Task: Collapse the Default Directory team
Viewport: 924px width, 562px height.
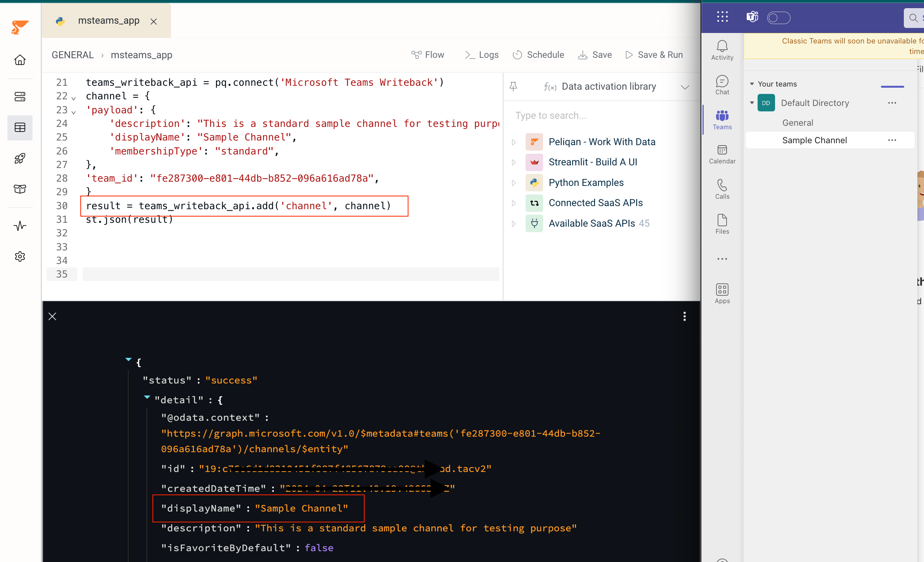Action: tap(752, 103)
